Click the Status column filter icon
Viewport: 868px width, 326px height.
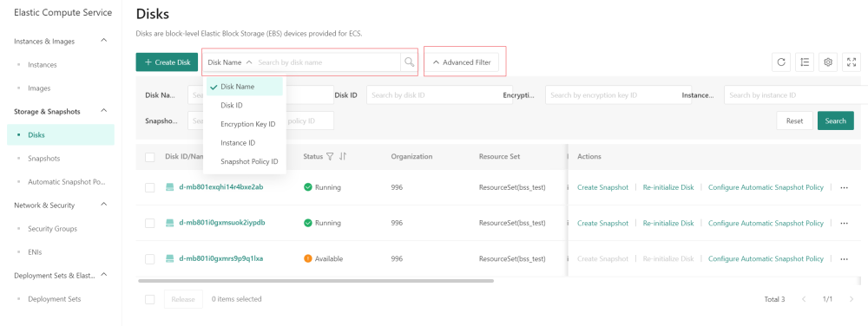pyautogui.click(x=330, y=156)
